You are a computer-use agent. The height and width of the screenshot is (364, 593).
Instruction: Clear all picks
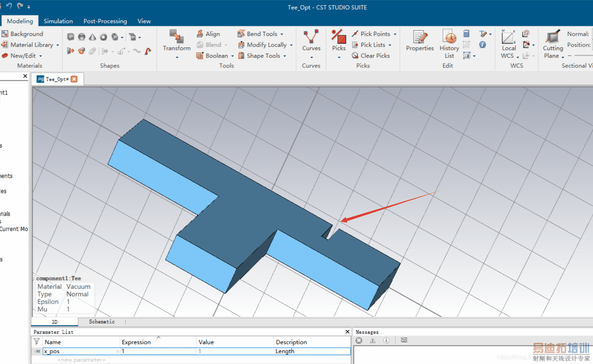(x=371, y=56)
